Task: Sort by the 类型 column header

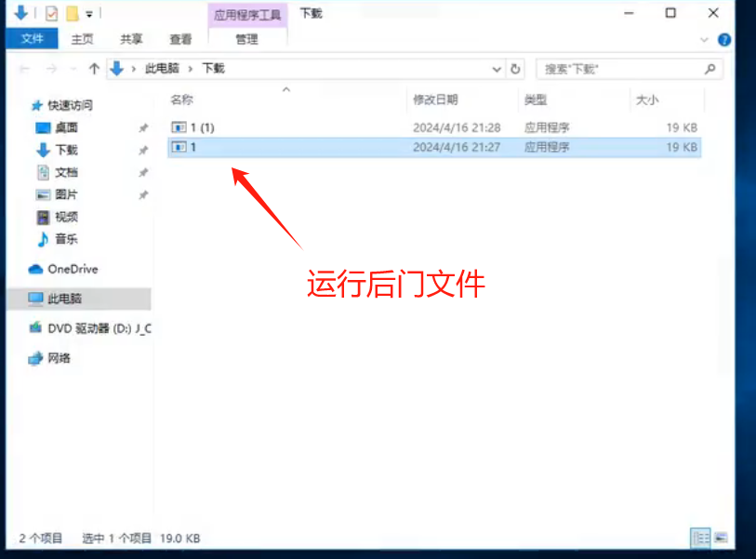Action: (x=536, y=100)
